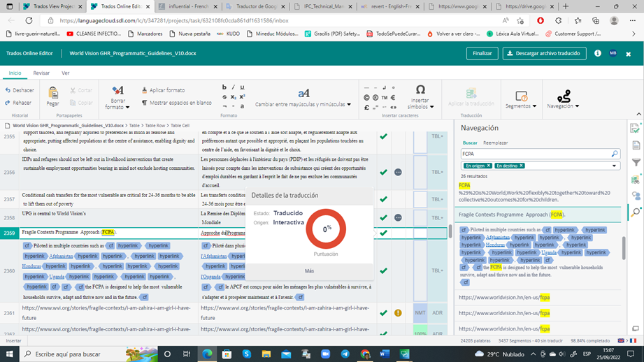Switch to the Revisar ribbon tab
Image resolution: width=644 pixels, height=362 pixels.
coord(41,73)
